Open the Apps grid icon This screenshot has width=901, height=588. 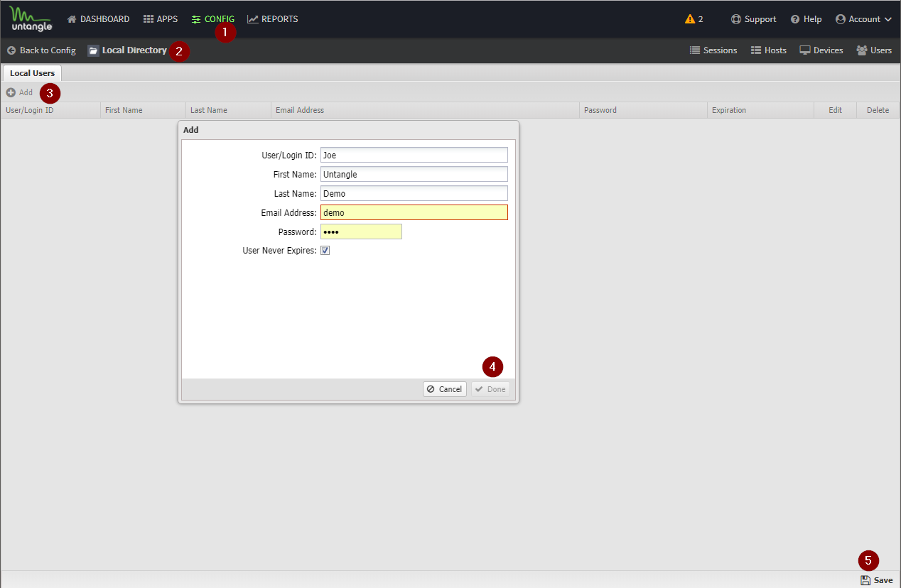point(149,19)
